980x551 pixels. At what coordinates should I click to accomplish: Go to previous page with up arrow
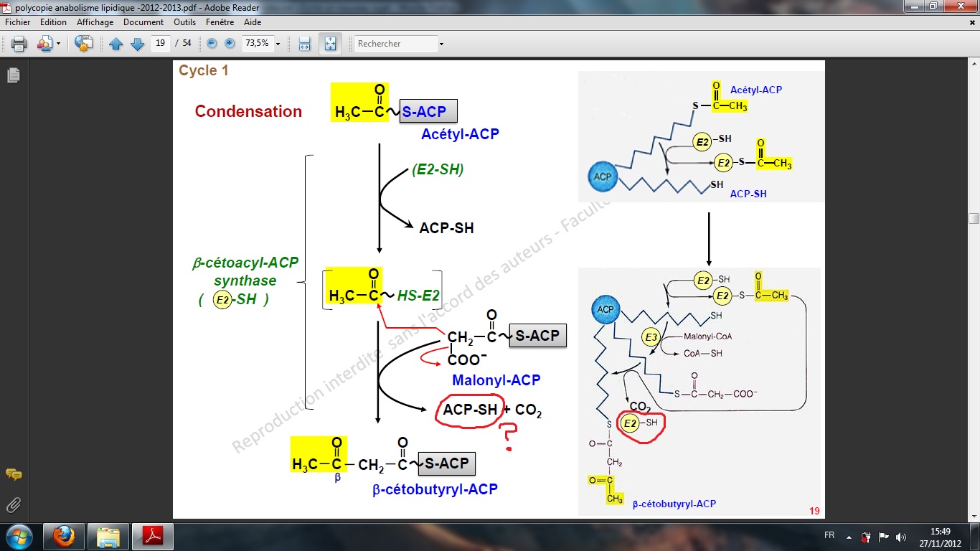click(116, 44)
